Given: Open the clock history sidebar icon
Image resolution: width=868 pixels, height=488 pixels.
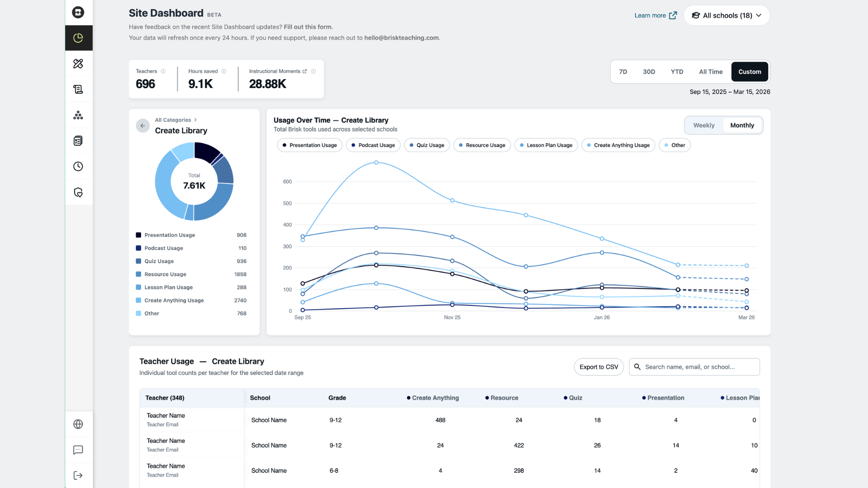Looking at the screenshot, I should [x=78, y=167].
